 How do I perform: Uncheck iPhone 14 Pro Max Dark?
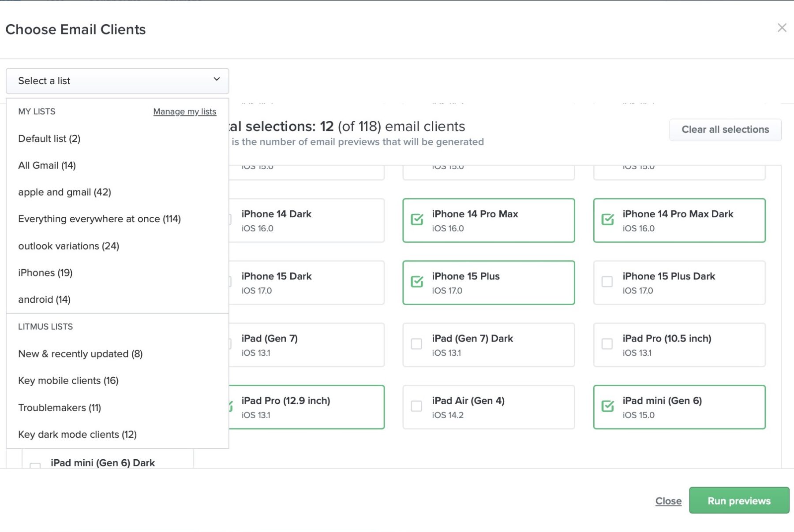(x=607, y=219)
